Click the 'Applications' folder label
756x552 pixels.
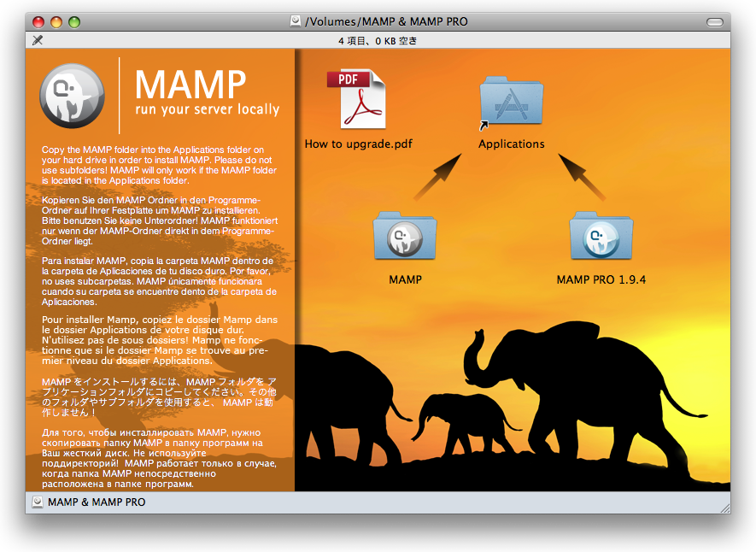pyautogui.click(x=512, y=144)
